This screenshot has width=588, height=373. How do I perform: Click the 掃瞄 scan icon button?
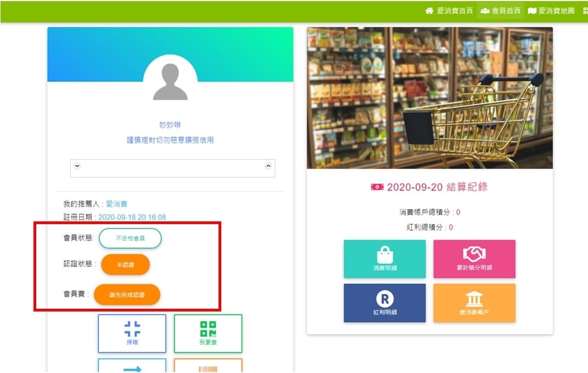tap(132, 333)
